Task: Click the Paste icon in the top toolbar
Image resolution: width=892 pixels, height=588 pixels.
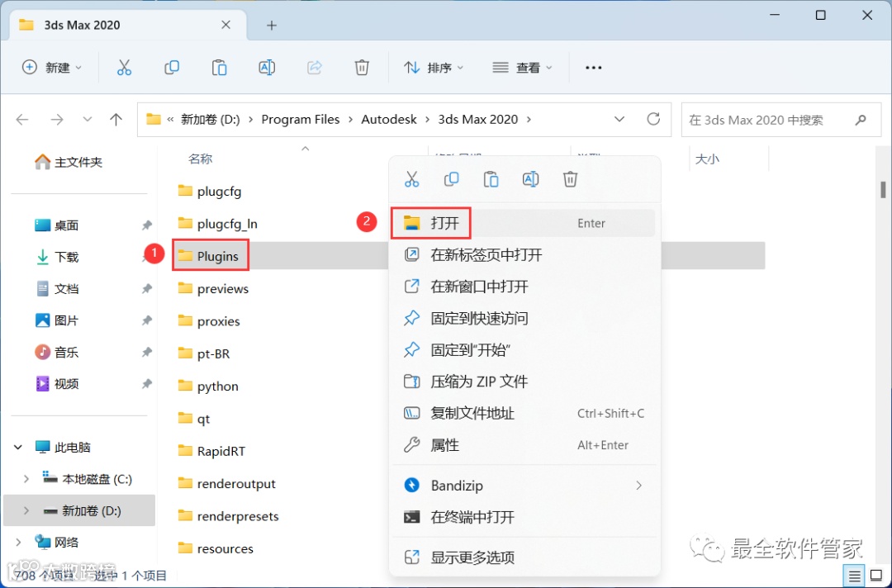Action: pyautogui.click(x=219, y=68)
